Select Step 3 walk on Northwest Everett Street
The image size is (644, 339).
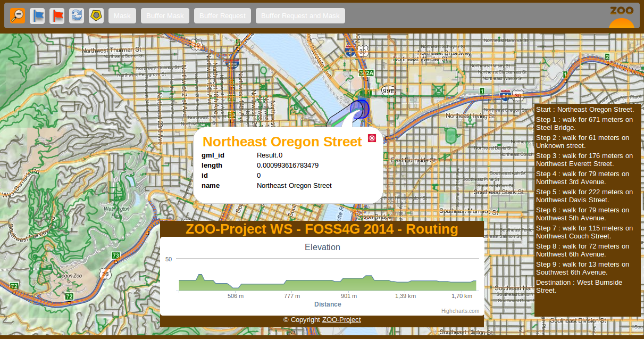point(585,160)
